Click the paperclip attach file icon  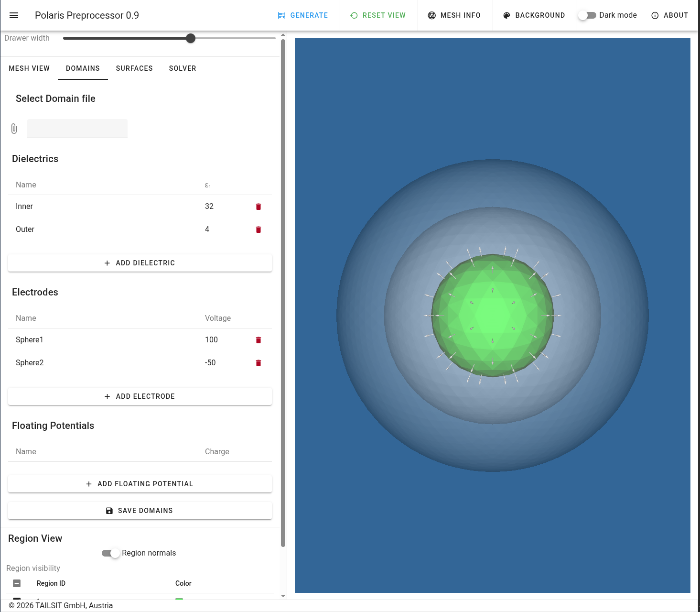14,129
